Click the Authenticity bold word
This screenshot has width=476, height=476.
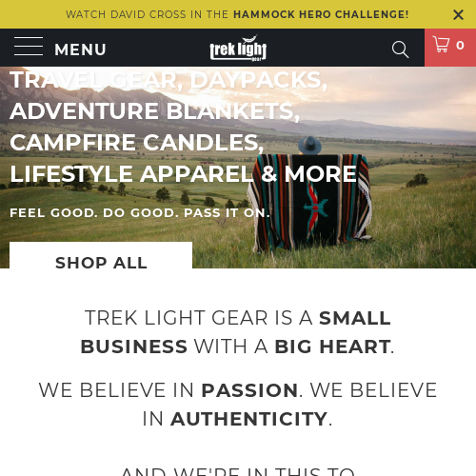coord(248,419)
